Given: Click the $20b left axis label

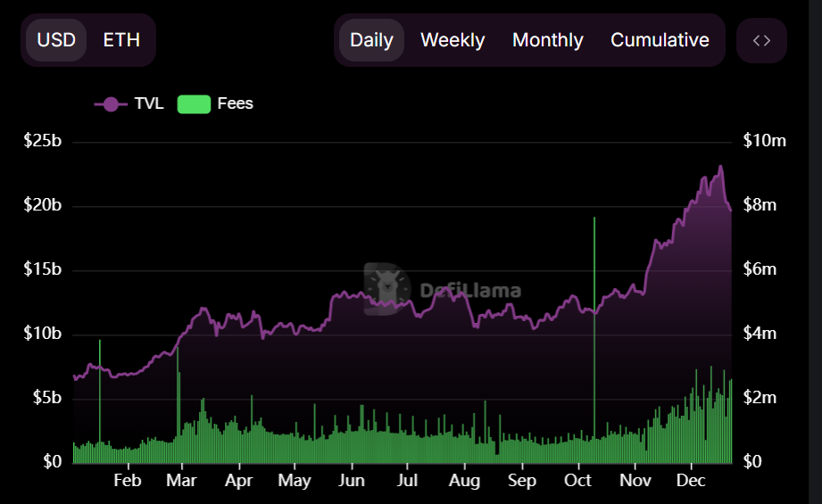Looking at the screenshot, I should (42, 205).
